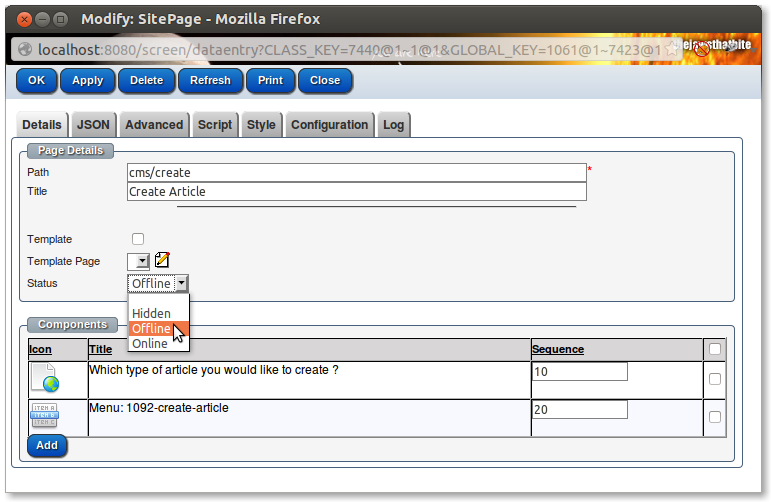Toggle the Template checkbox

pos(138,239)
